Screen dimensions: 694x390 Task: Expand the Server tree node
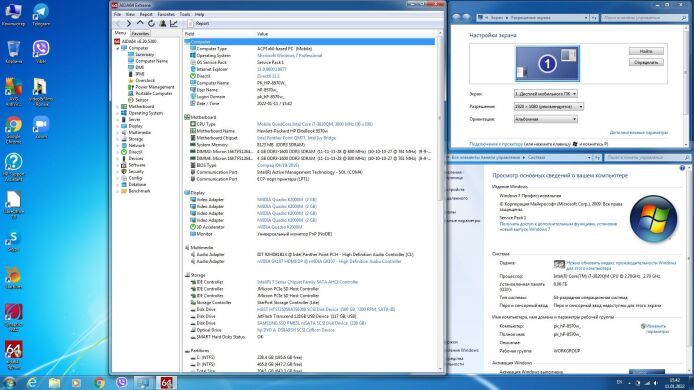(118, 120)
